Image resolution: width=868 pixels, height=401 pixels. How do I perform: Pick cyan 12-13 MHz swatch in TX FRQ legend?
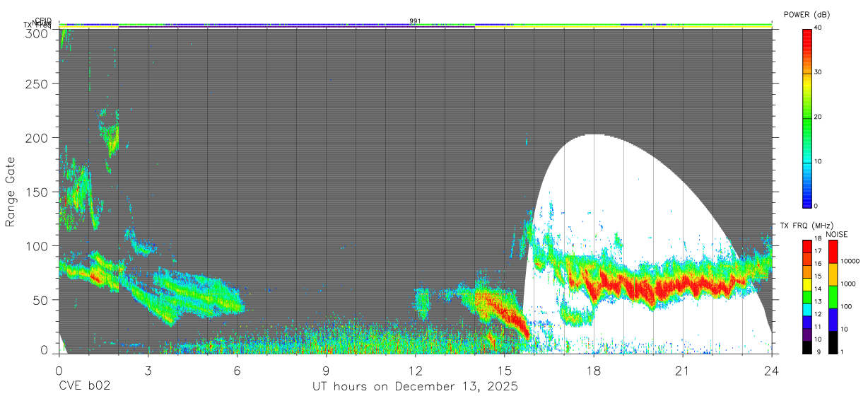coord(807,310)
